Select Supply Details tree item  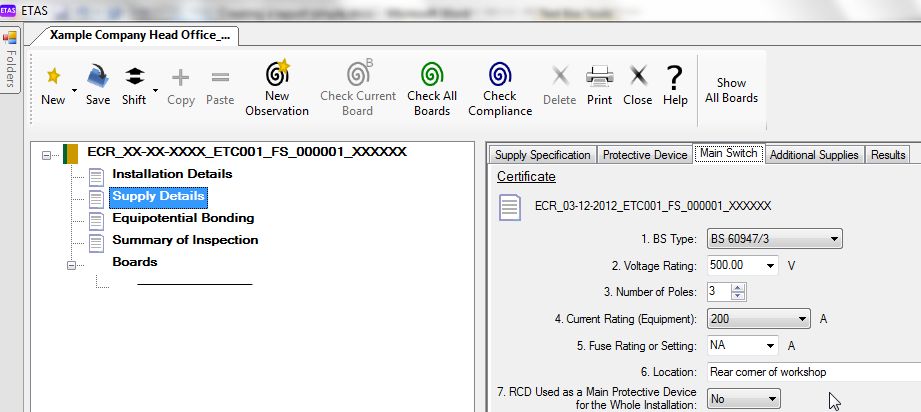(x=158, y=196)
